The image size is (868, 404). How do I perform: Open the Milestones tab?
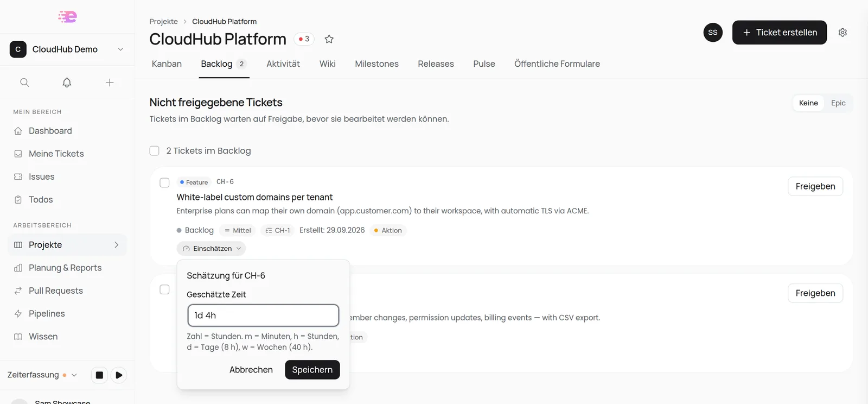[x=376, y=64]
